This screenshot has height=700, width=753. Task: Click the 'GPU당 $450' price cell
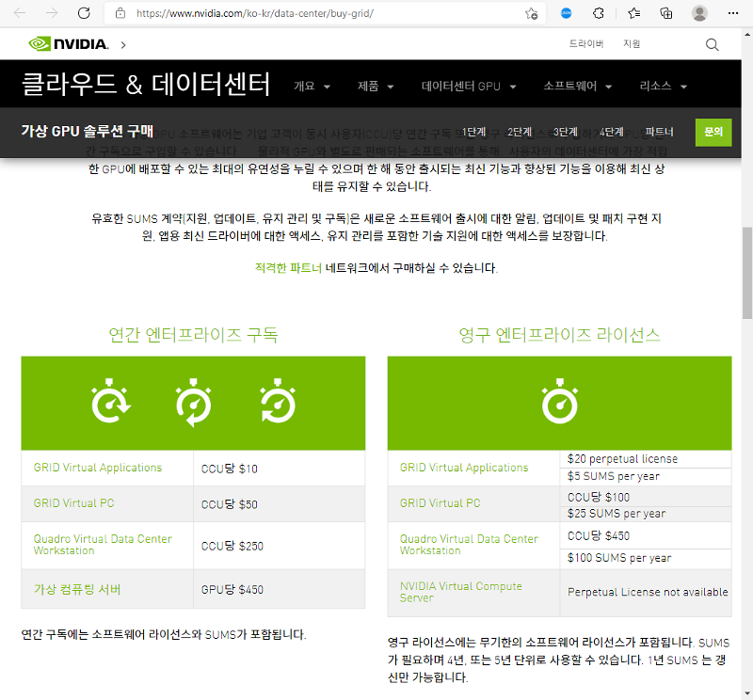[x=279, y=589]
